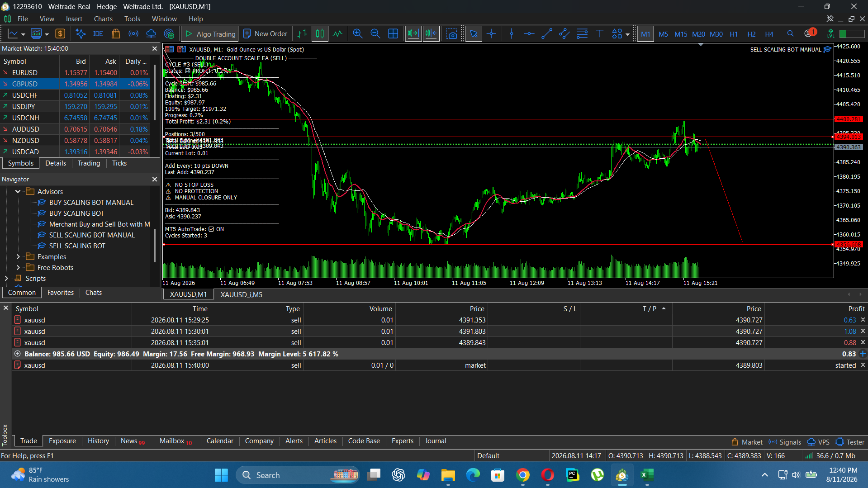Image resolution: width=868 pixels, height=488 pixels.
Task: Show hidden icons in the system tray
Action: 764,475
